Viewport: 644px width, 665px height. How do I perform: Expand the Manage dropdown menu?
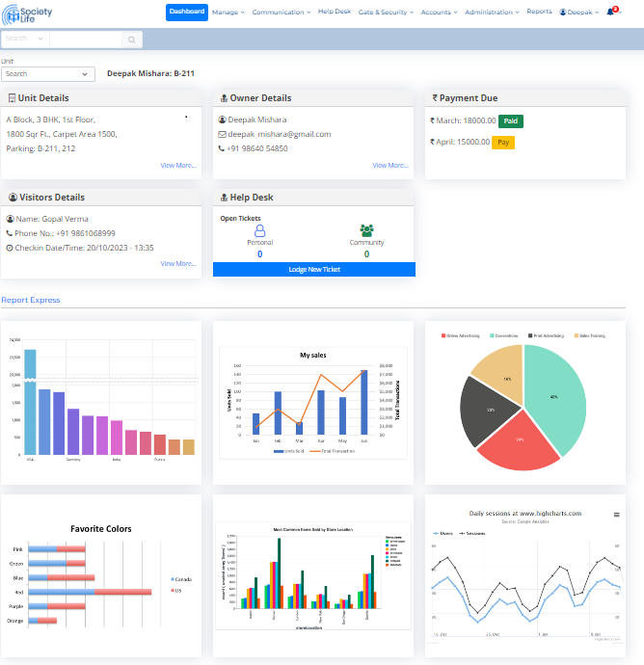(228, 13)
